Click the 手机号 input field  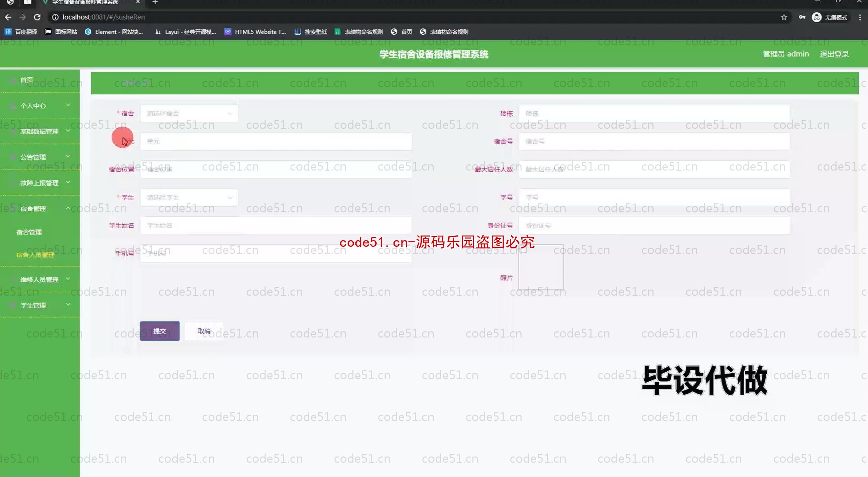click(276, 253)
